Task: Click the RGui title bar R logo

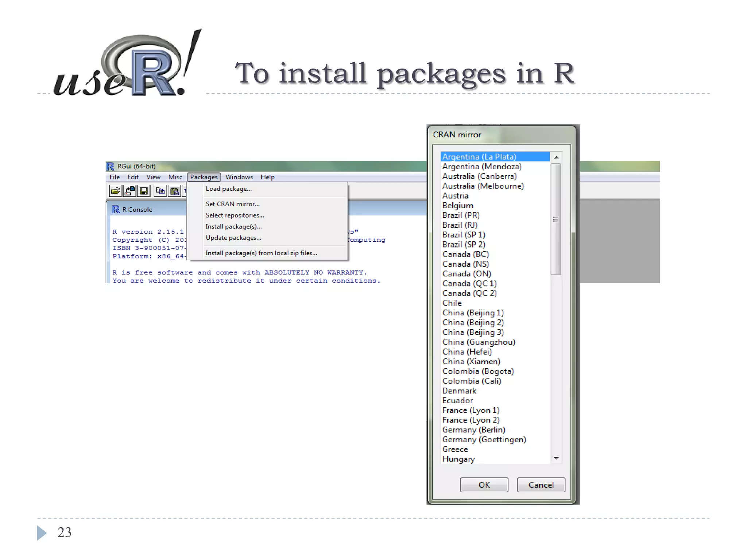Action: tap(110, 167)
